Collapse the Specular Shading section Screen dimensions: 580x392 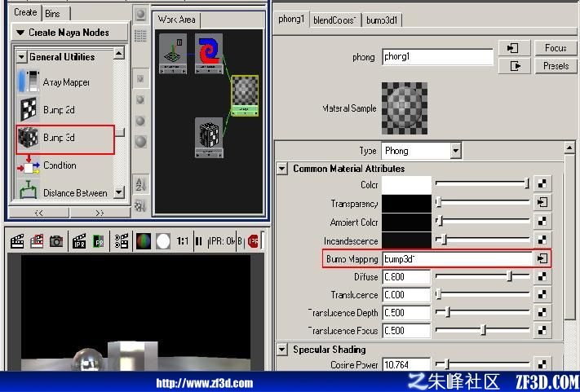[282, 350]
